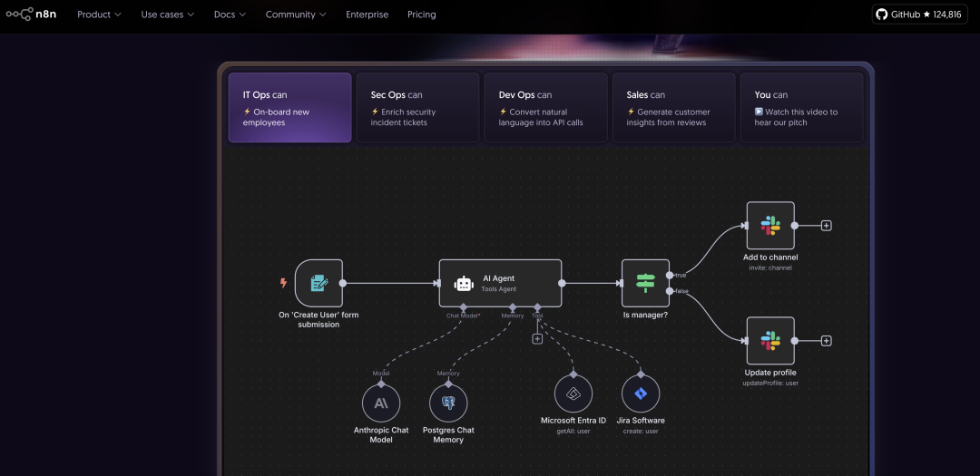Open the Pricing page

422,15
